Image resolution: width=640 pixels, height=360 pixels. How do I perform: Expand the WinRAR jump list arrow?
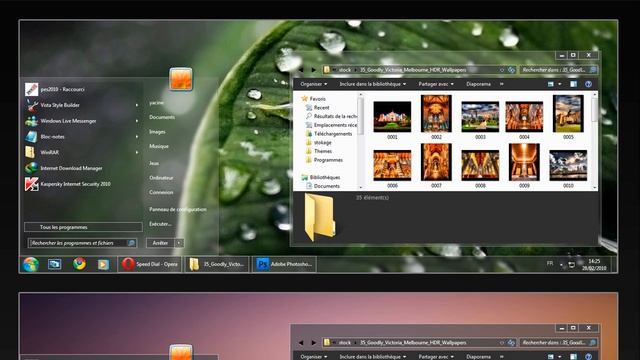[x=137, y=152]
